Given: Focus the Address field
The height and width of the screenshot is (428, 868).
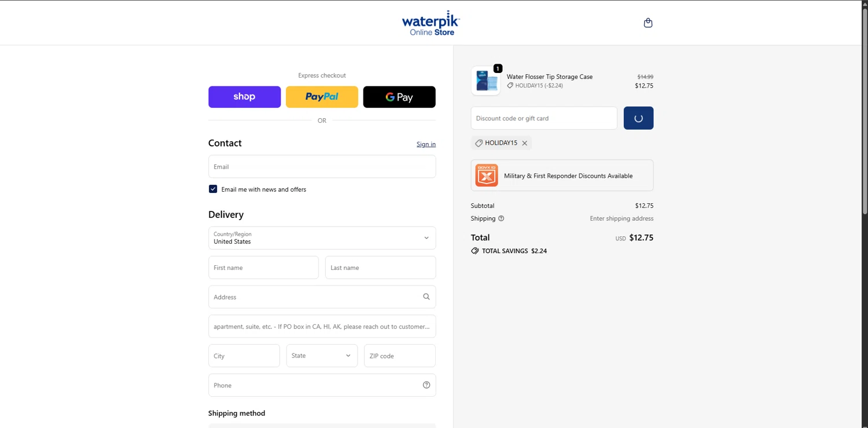Looking at the screenshot, I should (x=322, y=297).
